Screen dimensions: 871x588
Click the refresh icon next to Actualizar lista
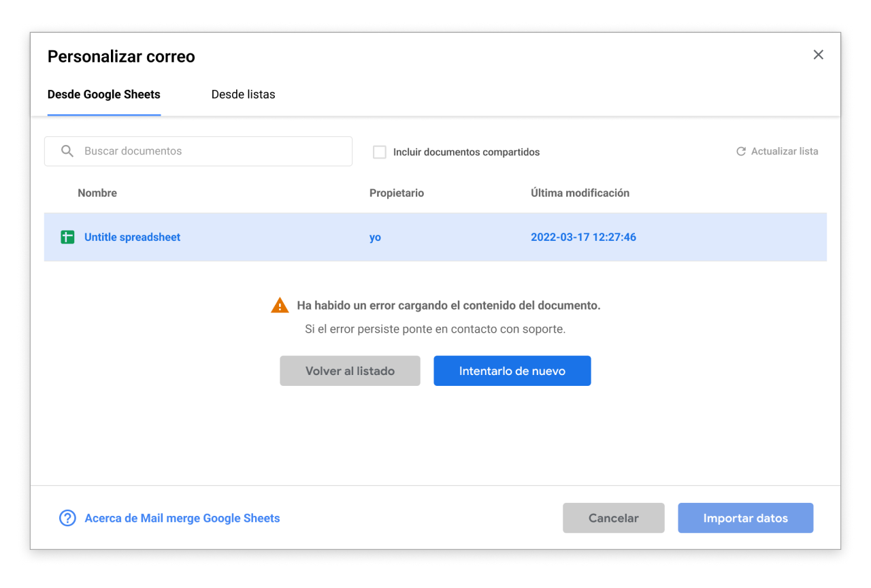[740, 151]
